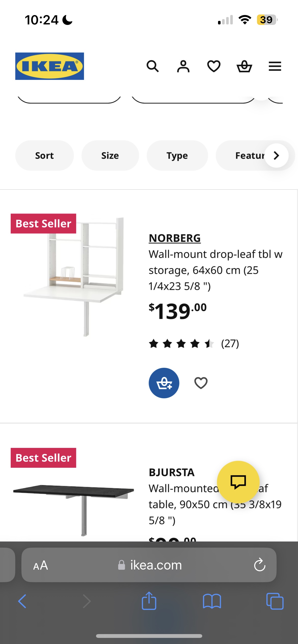Screen dimensions: 298x644
Task: Open the IKEA search icon
Action: tap(153, 66)
